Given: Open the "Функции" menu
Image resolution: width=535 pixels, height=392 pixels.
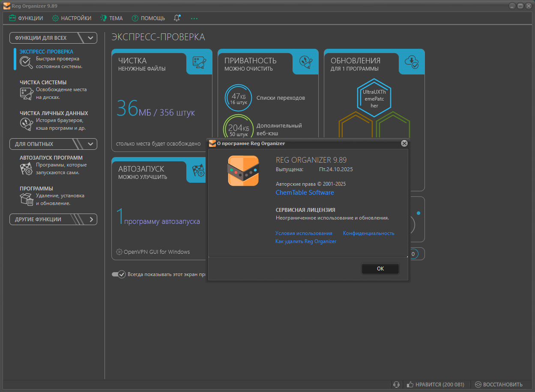Looking at the screenshot, I should coord(26,18).
